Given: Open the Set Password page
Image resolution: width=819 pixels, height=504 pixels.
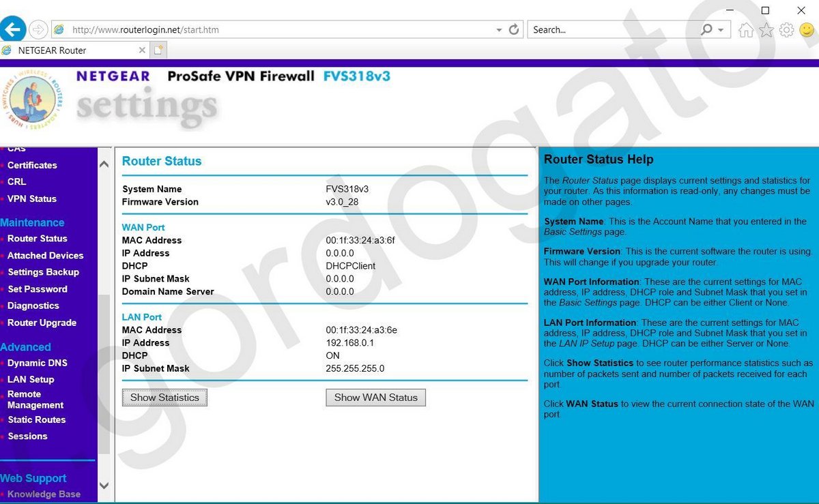Looking at the screenshot, I should coord(38,288).
